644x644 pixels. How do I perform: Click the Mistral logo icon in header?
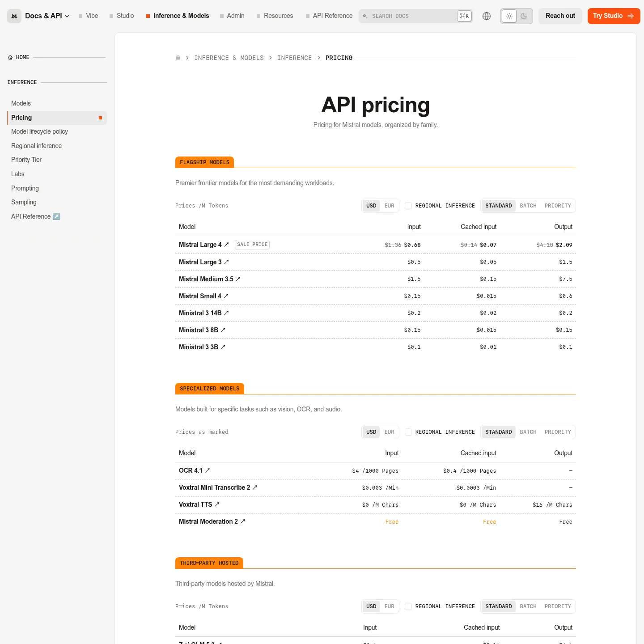[x=14, y=16]
